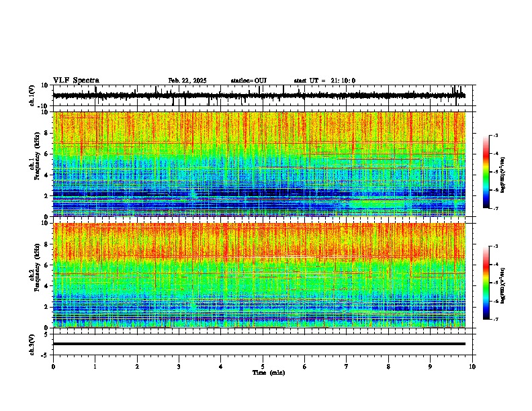Click the ch.3 flat black signal line
Screen dimensions: 532x411
[x=259, y=344]
